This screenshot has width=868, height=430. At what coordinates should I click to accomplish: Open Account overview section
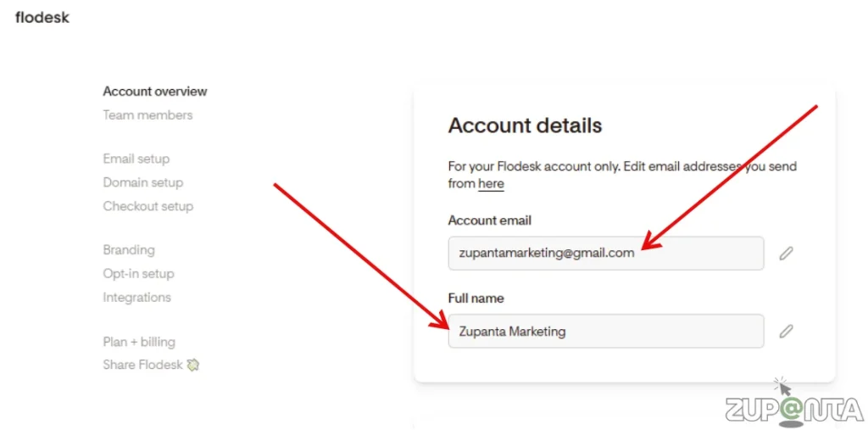point(155,92)
